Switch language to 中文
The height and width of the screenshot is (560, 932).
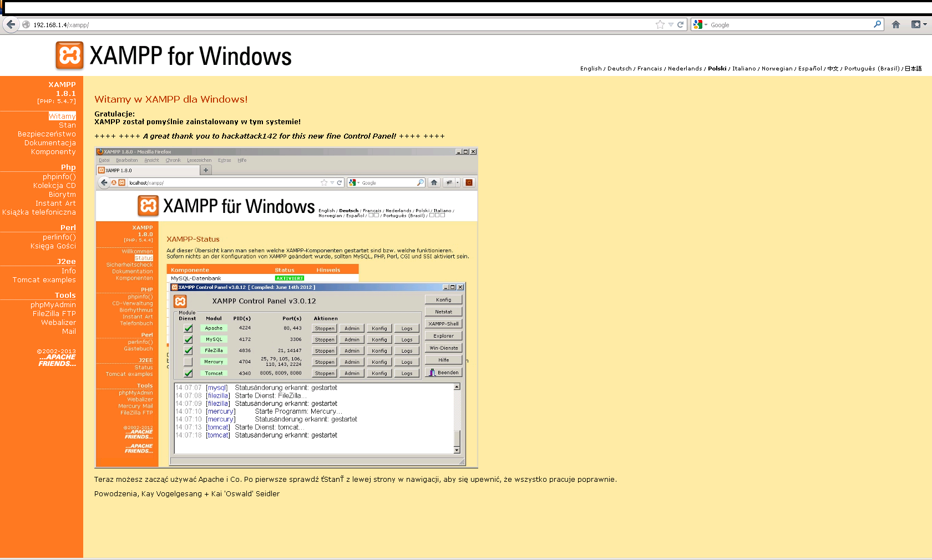click(833, 69)
